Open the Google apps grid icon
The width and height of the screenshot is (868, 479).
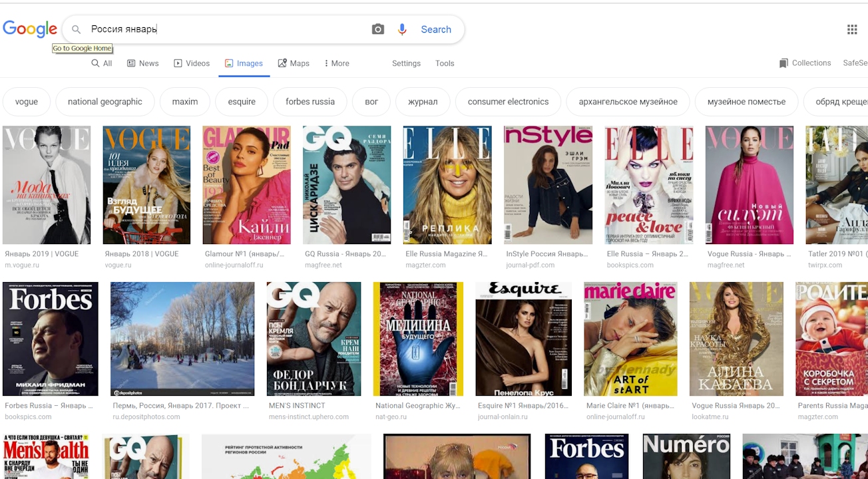pyautogui.click(x=852, y=29)
